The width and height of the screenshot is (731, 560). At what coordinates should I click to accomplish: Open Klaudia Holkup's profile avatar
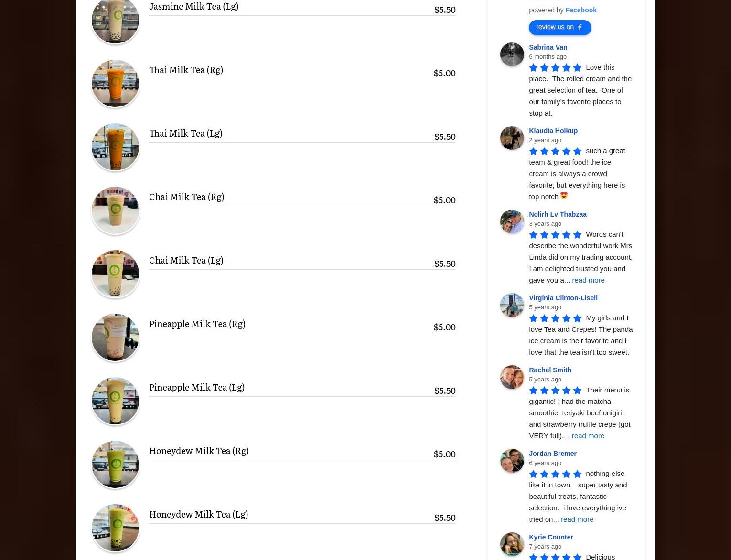pyautogui.click(x=512, y=138)
